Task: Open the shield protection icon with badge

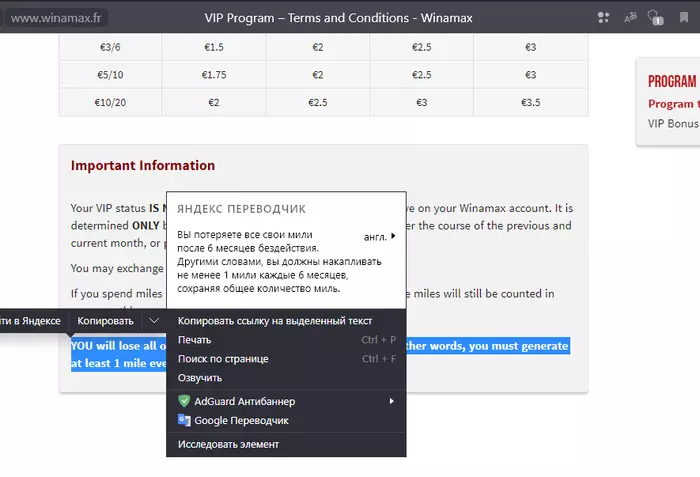Action: point(655,17)
